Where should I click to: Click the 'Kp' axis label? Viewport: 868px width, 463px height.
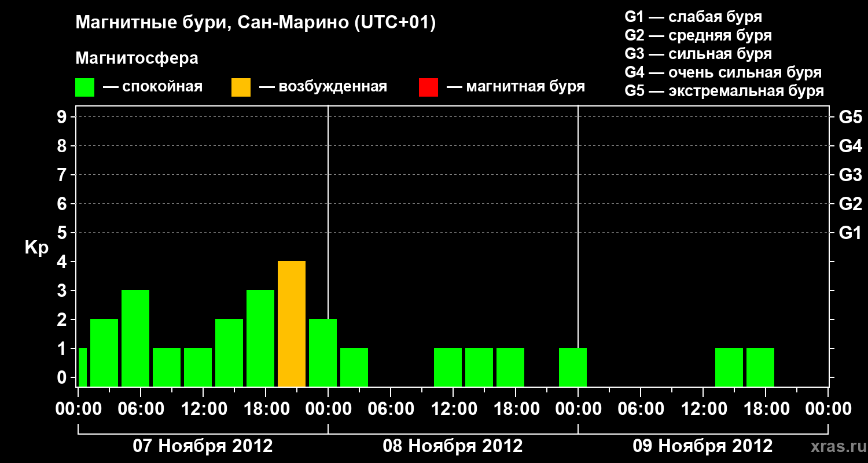[x=36, y=248]
